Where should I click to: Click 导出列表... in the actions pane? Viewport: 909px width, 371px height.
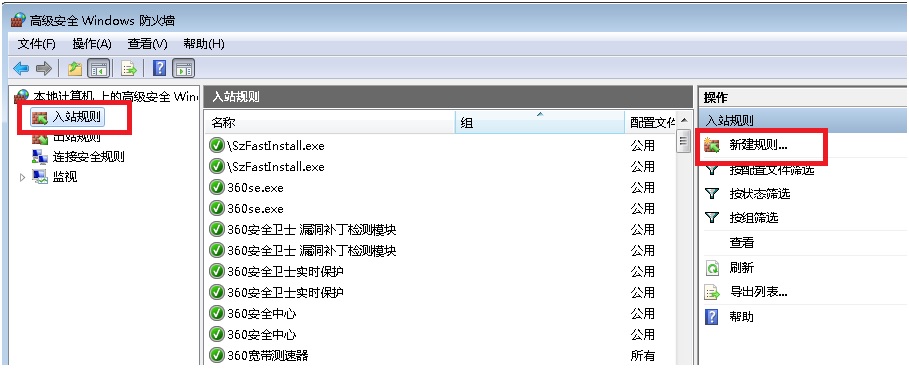click(x=758, y=292)
